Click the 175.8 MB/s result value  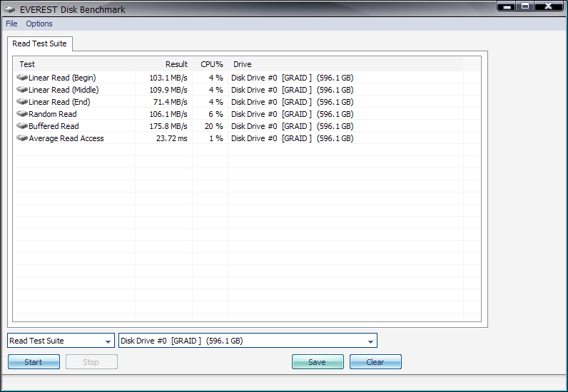168,126
